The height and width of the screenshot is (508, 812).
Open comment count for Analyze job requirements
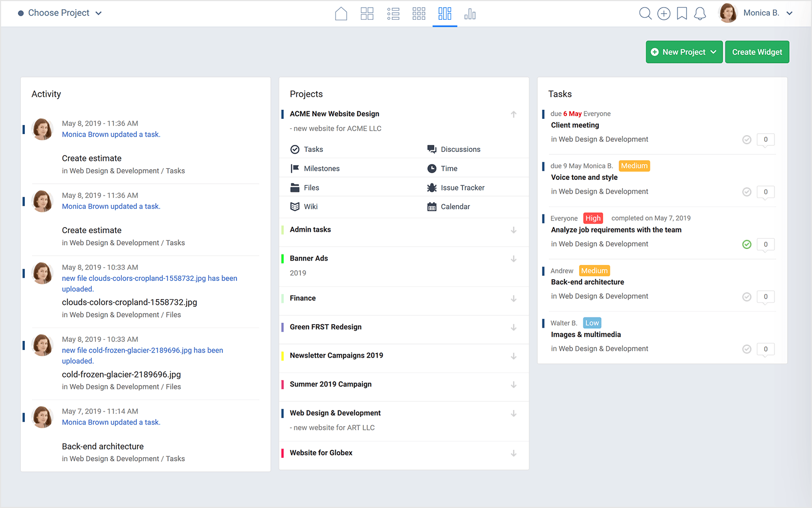(765, 245)
